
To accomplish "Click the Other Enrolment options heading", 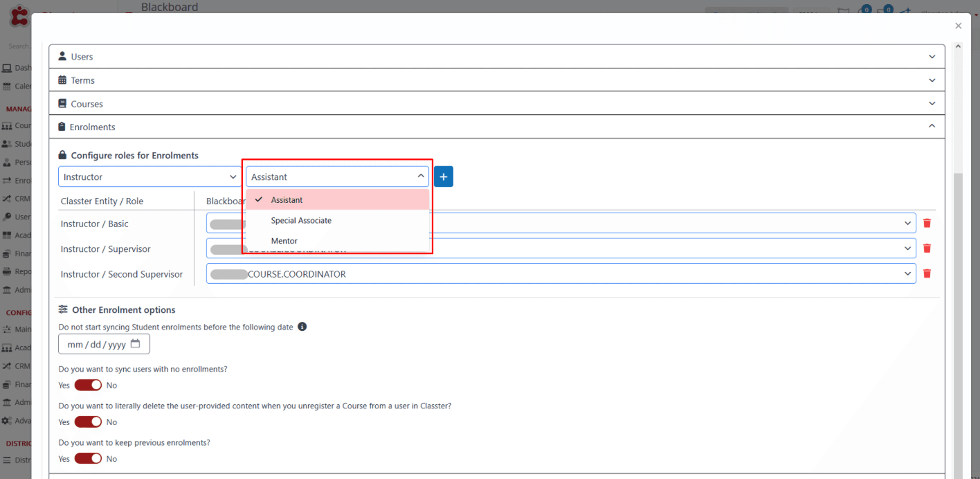I will tap(124, 310).
